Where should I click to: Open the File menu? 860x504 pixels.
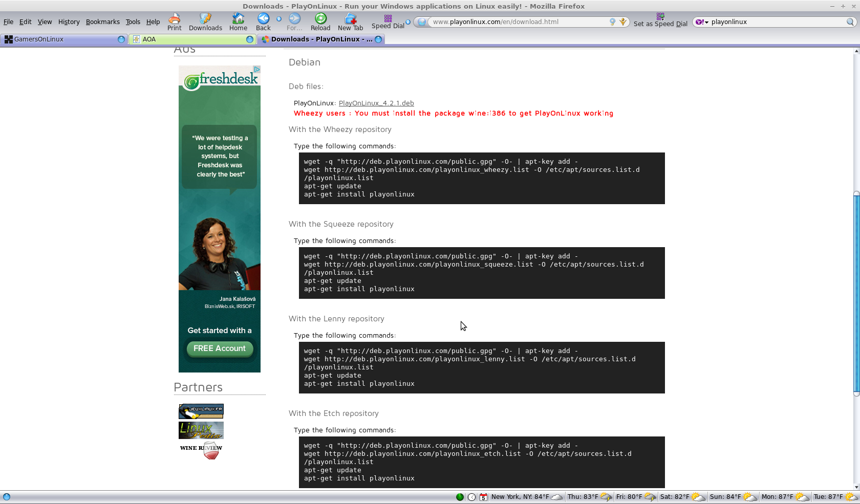point(8,22)
